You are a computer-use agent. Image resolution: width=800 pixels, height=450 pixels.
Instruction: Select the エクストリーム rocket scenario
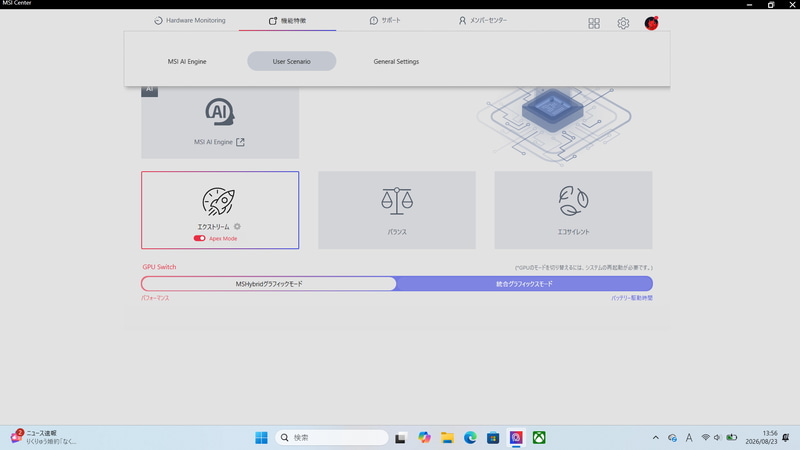(220, 210)
